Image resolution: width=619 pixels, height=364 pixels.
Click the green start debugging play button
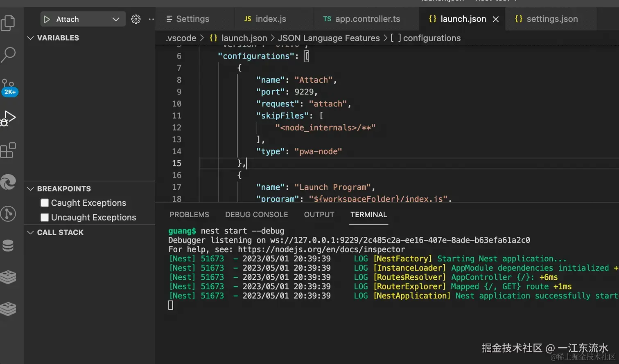47,19
